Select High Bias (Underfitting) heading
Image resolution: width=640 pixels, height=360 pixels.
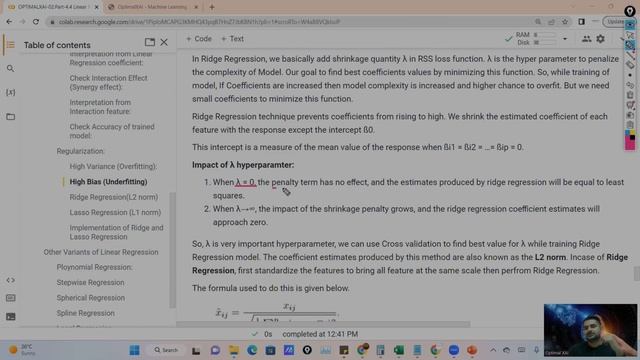point(108,182)
